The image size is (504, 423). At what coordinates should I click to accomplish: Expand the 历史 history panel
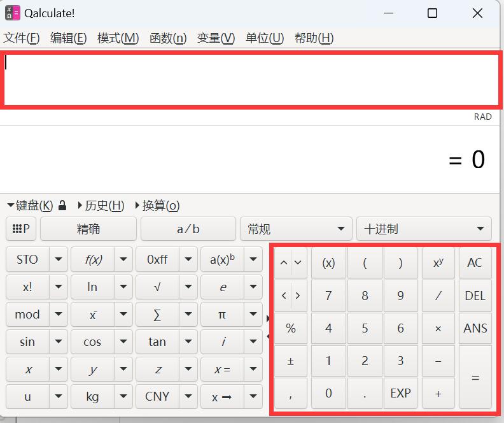click(101, 206)
